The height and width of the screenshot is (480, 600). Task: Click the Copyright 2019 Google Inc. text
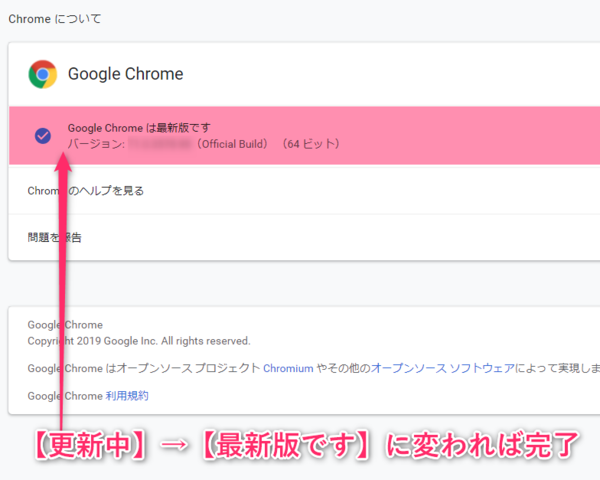point(139,341)
